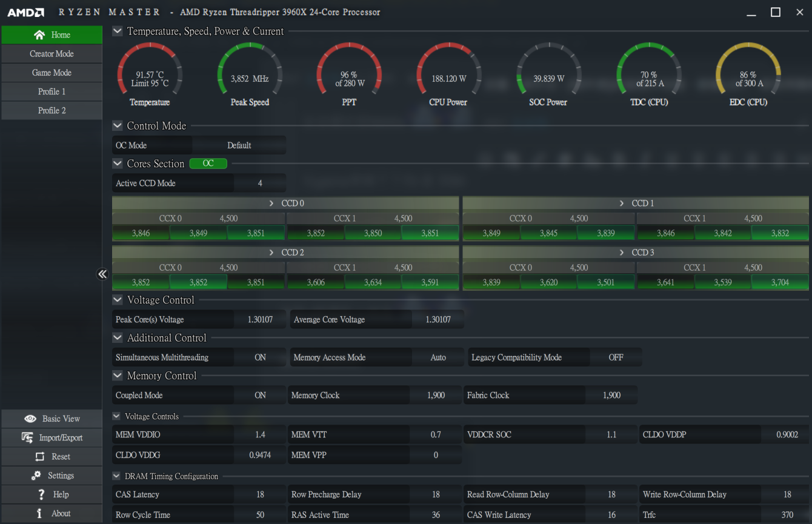This screenshot has height=524, width=812.
Task: Click Fabric Clock value 1,900
Action: pyautogui.click(x=611, y=395)
